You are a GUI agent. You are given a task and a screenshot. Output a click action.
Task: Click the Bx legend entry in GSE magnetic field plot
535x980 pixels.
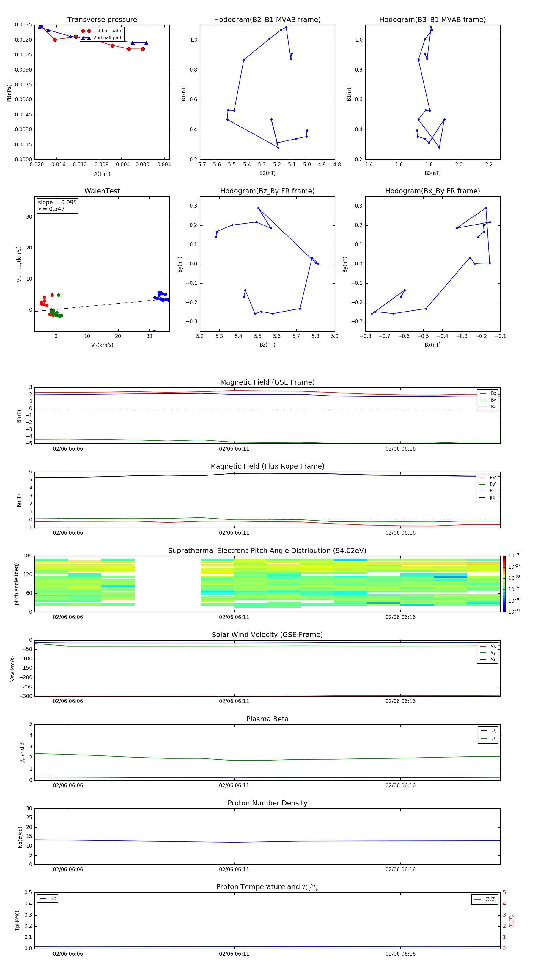(488, 393)
